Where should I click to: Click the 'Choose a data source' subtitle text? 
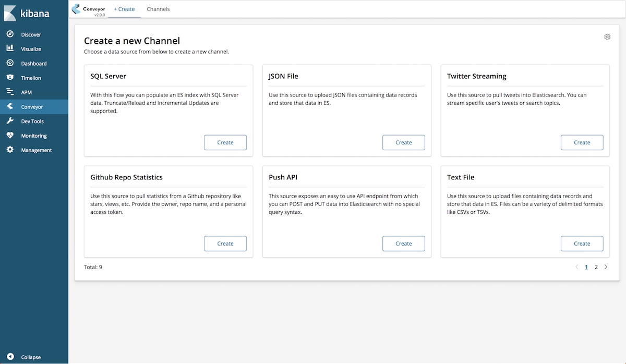coord(156,52)
